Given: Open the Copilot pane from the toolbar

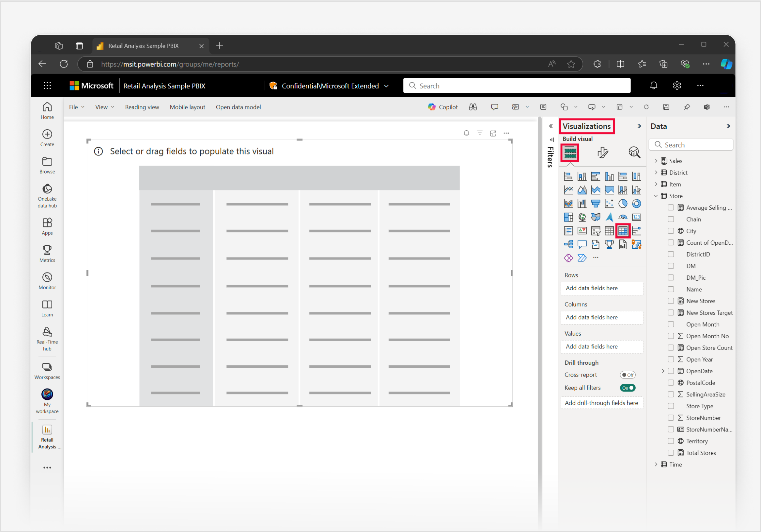Looking at the screenshot, I should tap(443, 107).
